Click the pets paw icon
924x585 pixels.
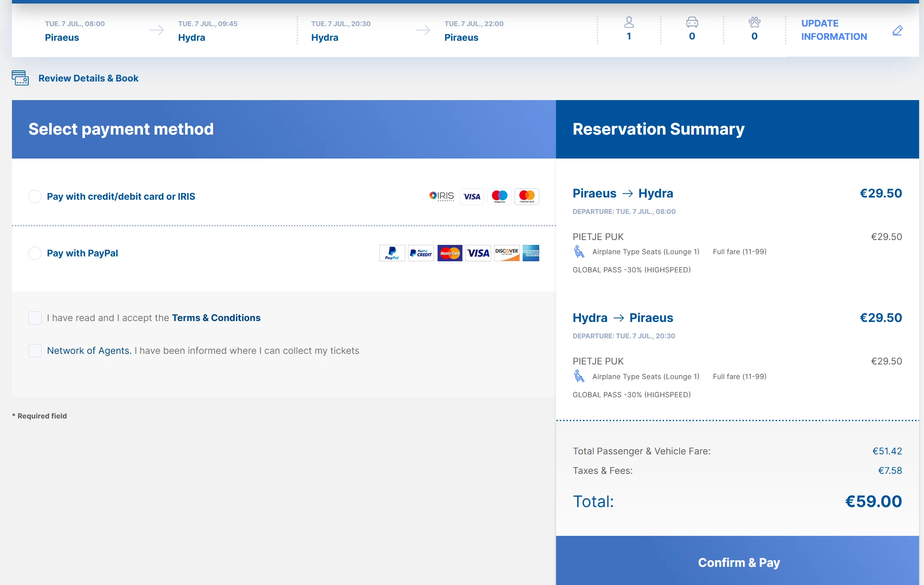pos(754,22)
